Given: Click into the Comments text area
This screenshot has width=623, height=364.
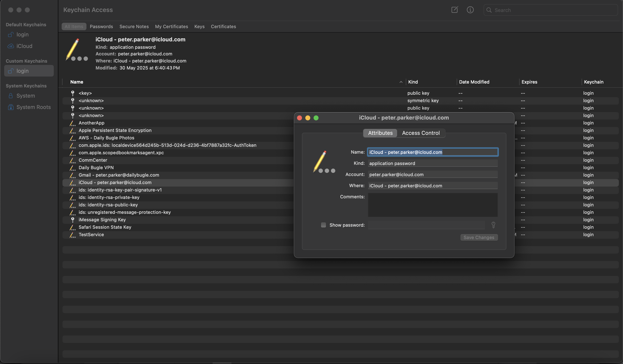Looking at the screenshot, I should click(x=432, y=205).
